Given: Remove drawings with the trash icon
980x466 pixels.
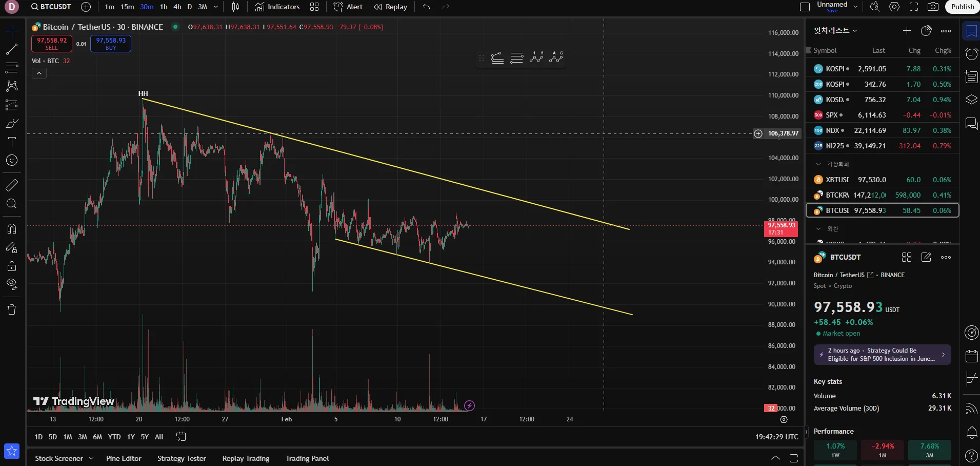Looking at the screenshot, I should coord(12,309).
